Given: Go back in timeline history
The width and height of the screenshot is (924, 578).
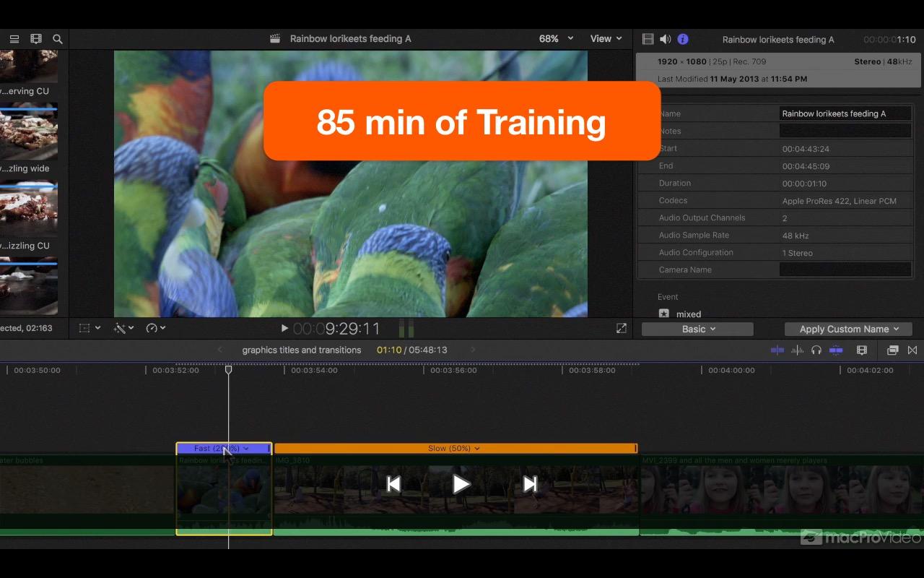Looking at the screenshot, I should (220, 350).
